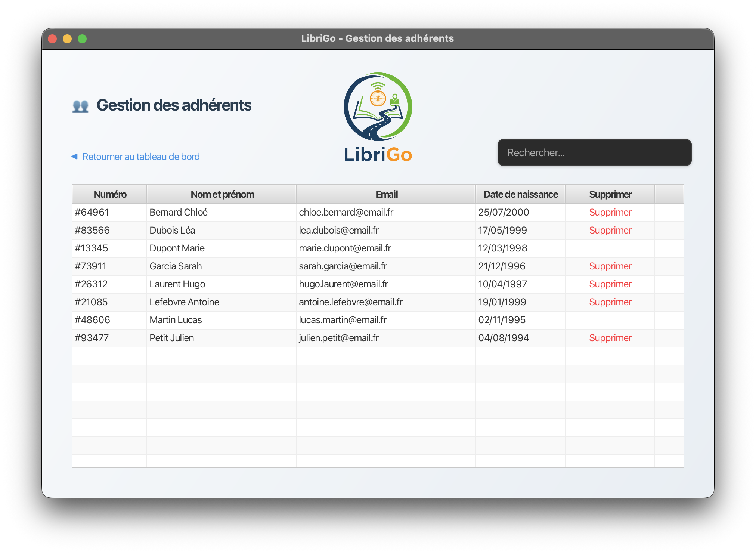Sort by the Date de naissance header
This screenshot has width=756, height=553.
tap(520, 194)
